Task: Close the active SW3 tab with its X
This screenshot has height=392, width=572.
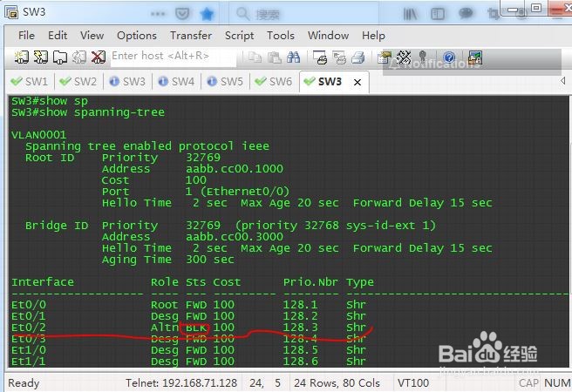Action: point(357,82)
